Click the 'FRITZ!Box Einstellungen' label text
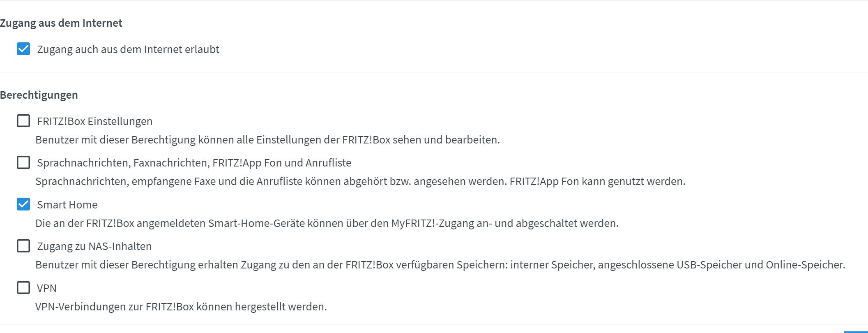Screen dimensions: 868x333 pyautogui.click(x=94, y=121)
